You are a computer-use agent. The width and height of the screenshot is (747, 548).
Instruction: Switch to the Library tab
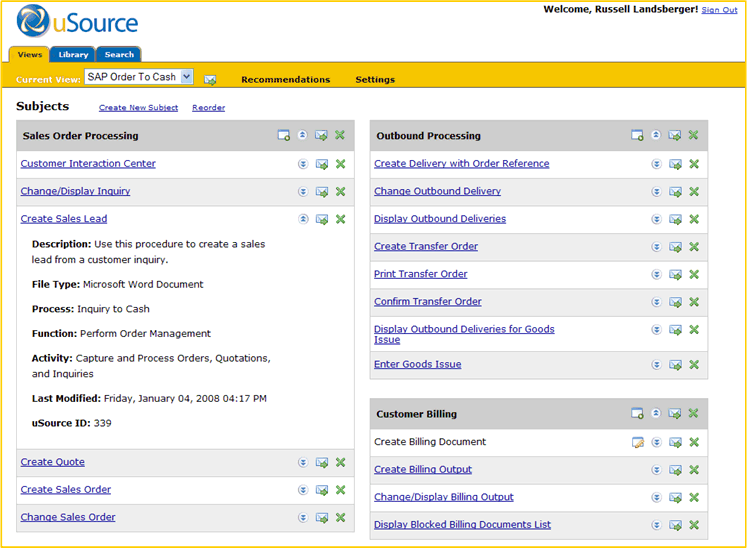[73, 54]
